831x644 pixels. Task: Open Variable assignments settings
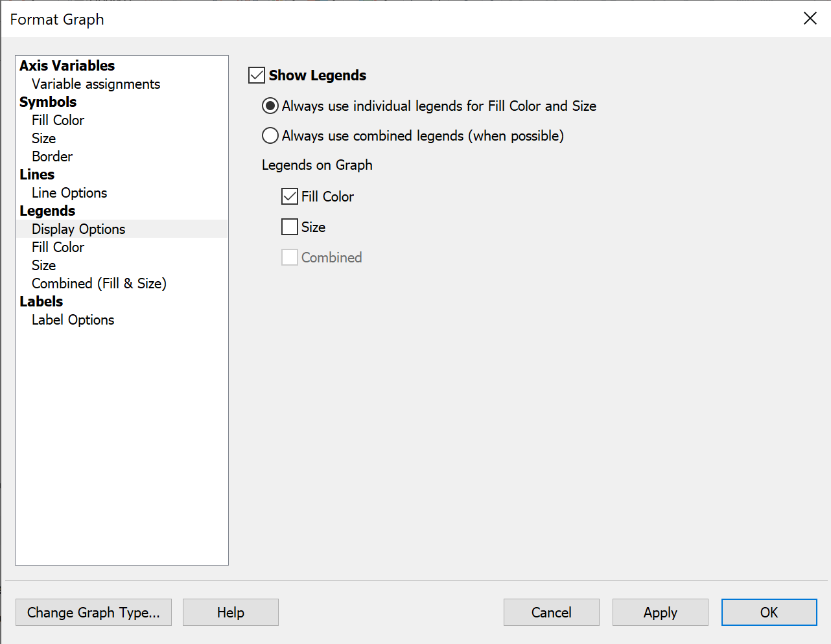(x=95, y=84)
